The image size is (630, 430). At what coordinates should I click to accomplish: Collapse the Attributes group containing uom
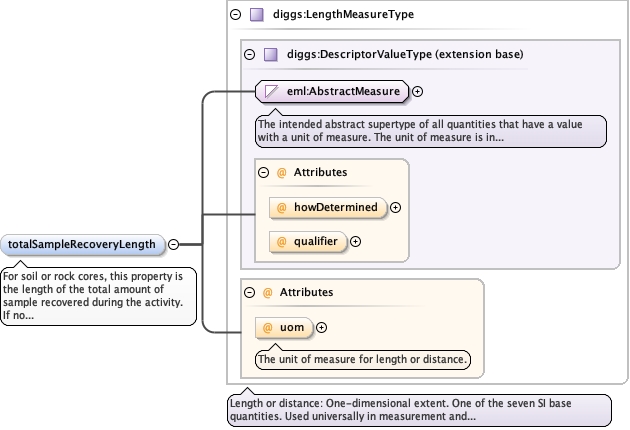pos(250,293)
